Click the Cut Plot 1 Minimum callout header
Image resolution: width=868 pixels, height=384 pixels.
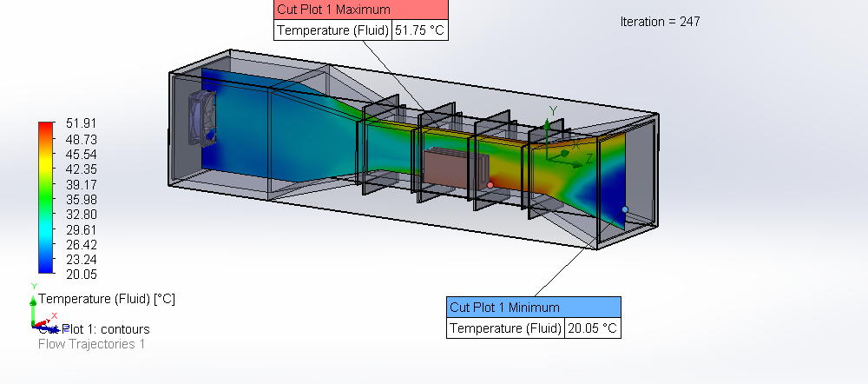point(534,307)
